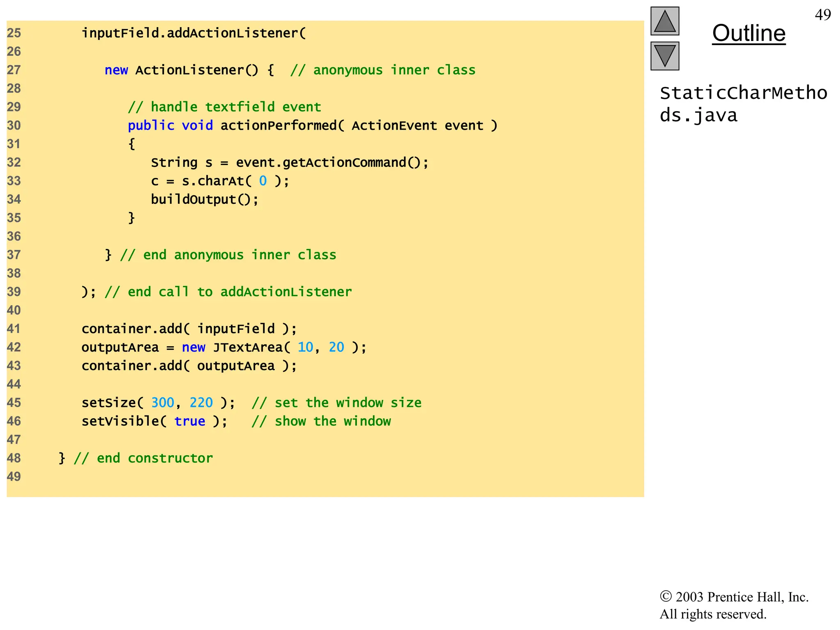Image resolution: width=840 pixels, height=630 pixels.
Task: Open the Outline link
Action: pos(749,33)
